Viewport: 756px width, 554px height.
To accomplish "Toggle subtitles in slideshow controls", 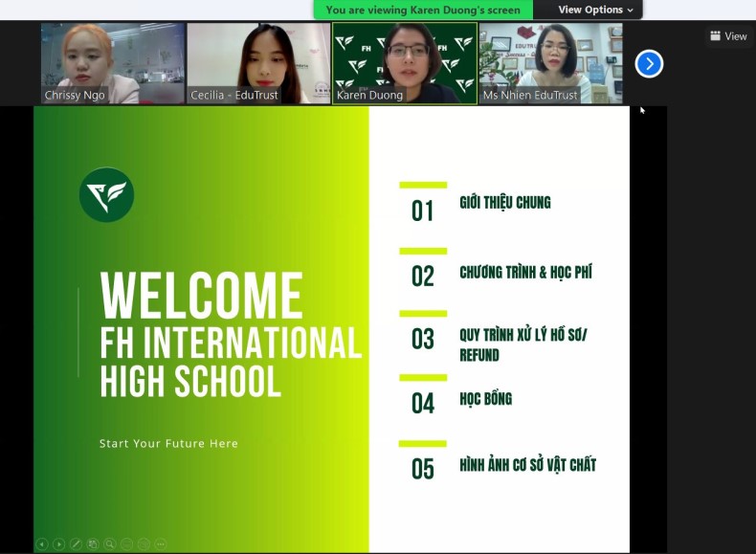I will click(x=126, y=543).
